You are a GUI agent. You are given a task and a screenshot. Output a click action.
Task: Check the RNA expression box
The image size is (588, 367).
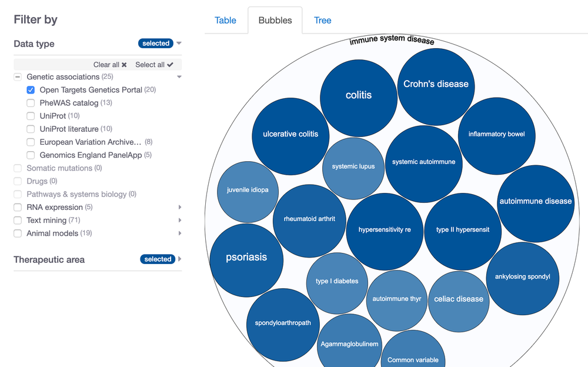tap(18, 207)
